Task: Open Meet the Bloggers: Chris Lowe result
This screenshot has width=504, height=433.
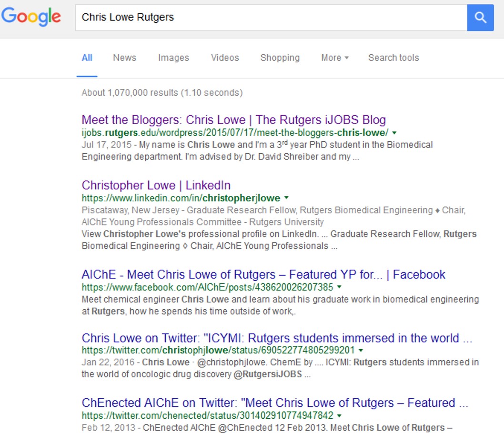Action: 233,119
